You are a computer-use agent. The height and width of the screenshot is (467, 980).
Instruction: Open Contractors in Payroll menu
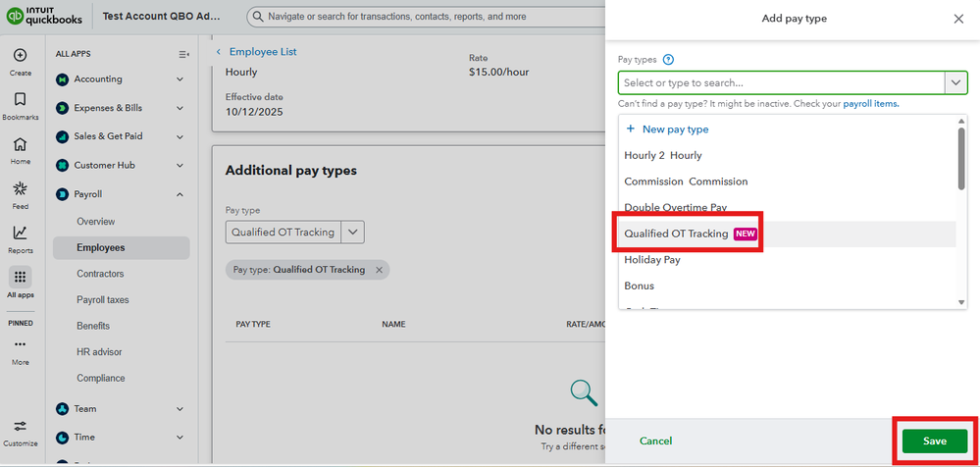pos(100,274)
